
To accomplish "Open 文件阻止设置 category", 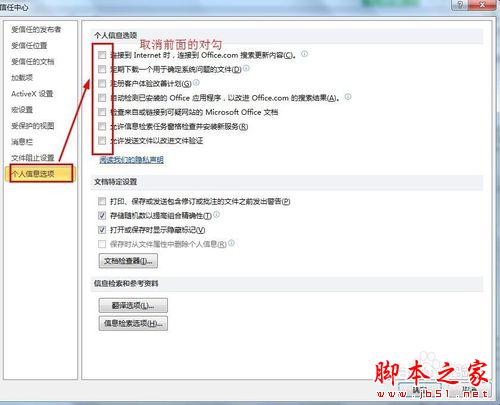I will pos(33,158).
